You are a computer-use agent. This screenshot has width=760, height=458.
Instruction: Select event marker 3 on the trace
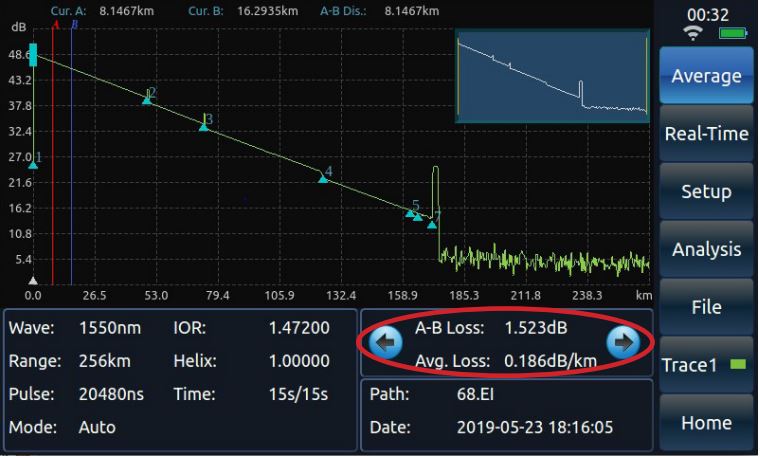coord(204,127)
